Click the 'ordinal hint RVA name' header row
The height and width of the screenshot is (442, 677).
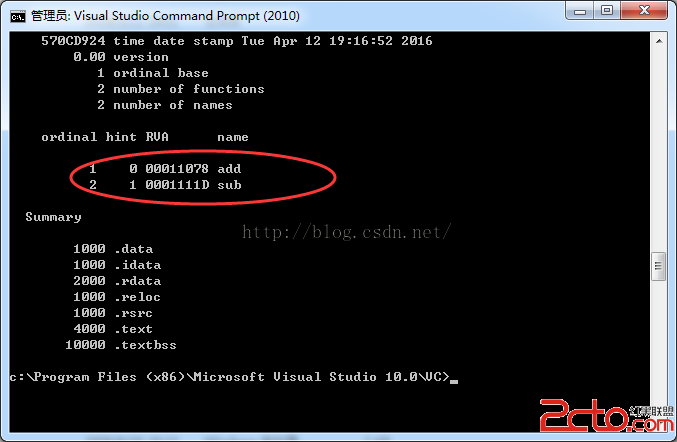coord(145,137)
